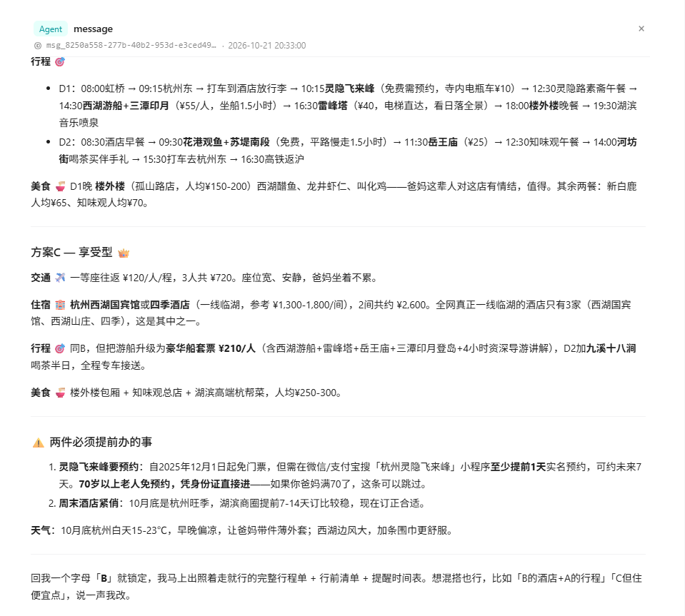This screenshot has height=616, width=685.
Task: Click bold text 花港观鱼+苏堤南段
Action: click(226, 142)
